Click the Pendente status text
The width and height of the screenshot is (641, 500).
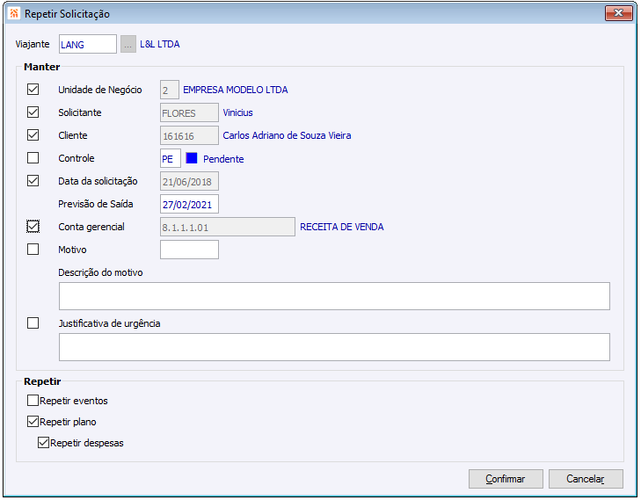click(x=224, y=159)
